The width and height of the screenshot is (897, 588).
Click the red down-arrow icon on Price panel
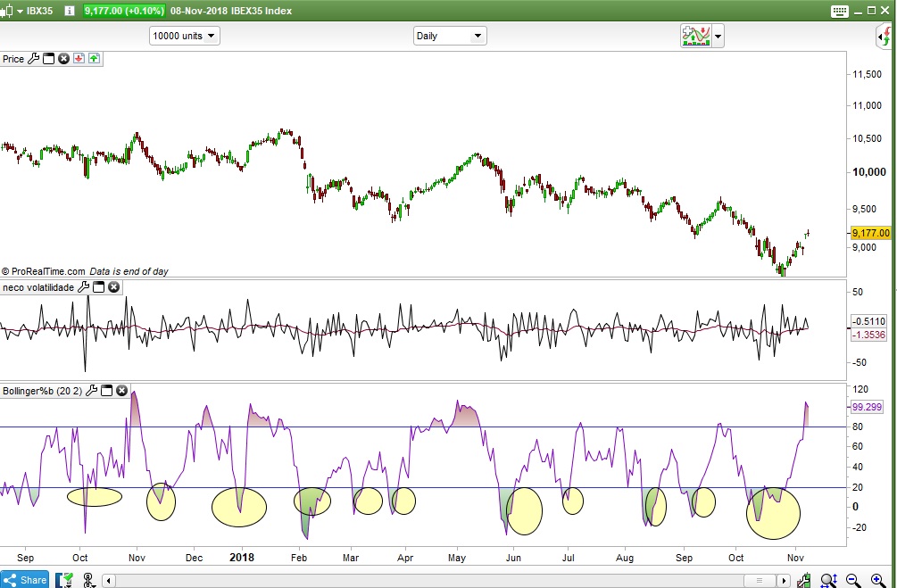pos(79,58)
